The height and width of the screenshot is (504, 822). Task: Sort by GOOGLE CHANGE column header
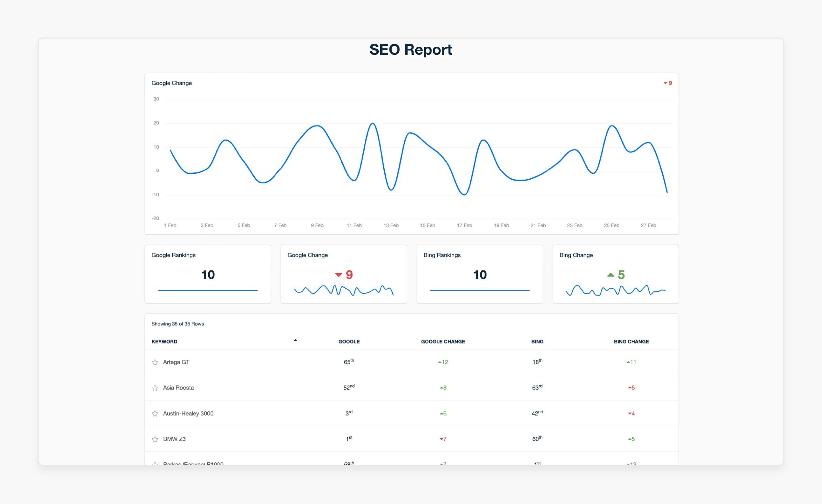(443, 342)
